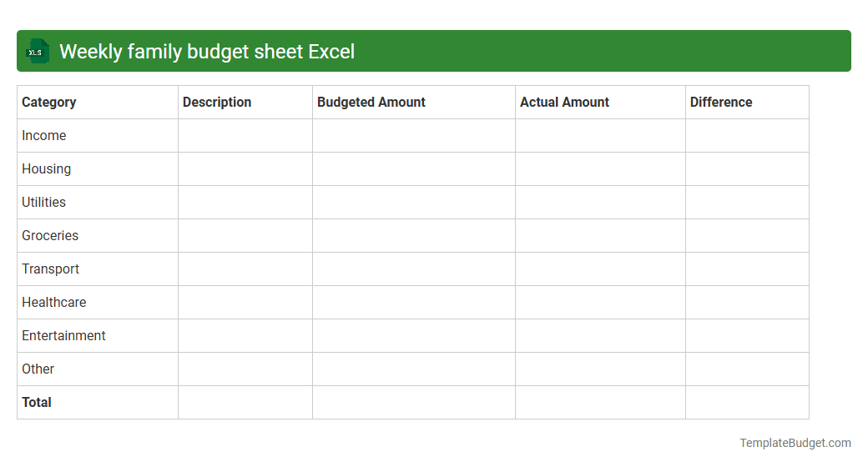
Task: Click the Housing row label
Action: (47, 168)
